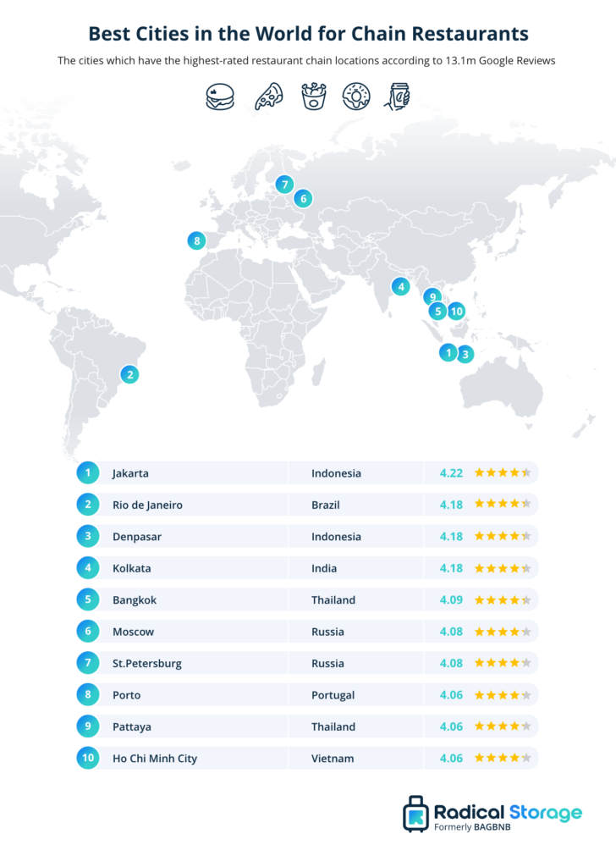This screenshot has height=867, width=616.
Task: Click the Rio de Janeiro city name
Action: pos(147,505)
